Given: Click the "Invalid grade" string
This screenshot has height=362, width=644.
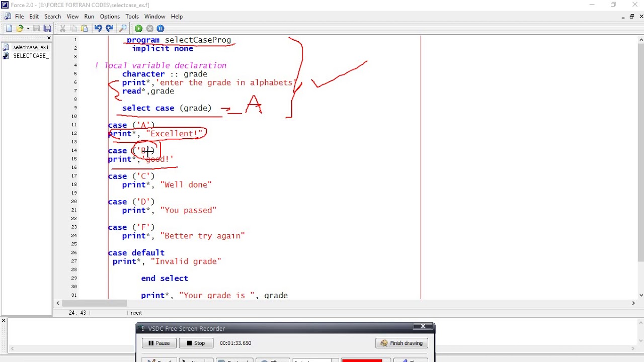Looking at the screenshot, I should (186, 261).
